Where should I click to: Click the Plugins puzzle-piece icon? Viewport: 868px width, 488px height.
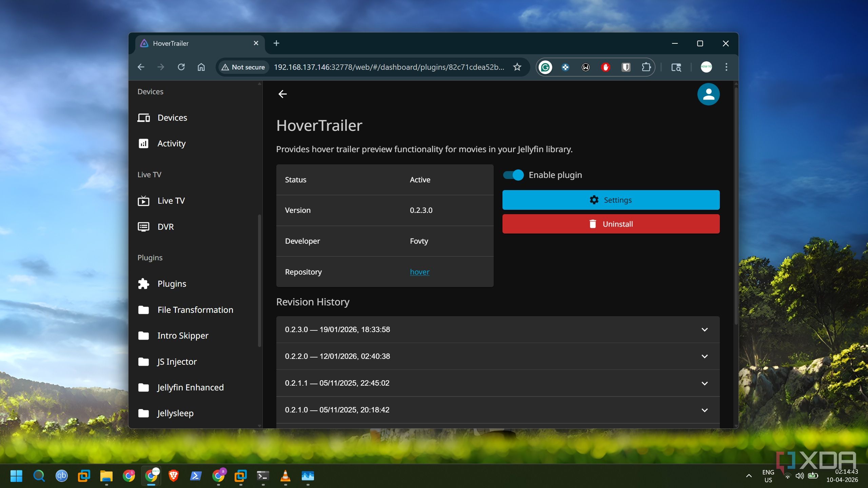click(x=143, y=284)
